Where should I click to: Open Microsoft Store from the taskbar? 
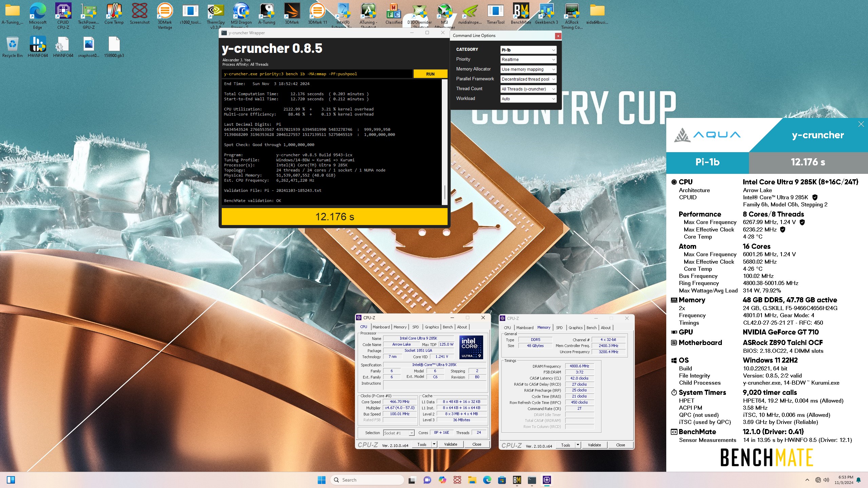502,480
